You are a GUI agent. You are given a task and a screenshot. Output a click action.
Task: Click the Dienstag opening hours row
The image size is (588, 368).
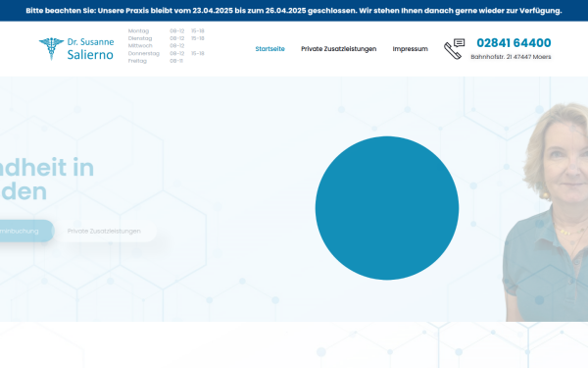pyautogui.click(x=167, y=38)
